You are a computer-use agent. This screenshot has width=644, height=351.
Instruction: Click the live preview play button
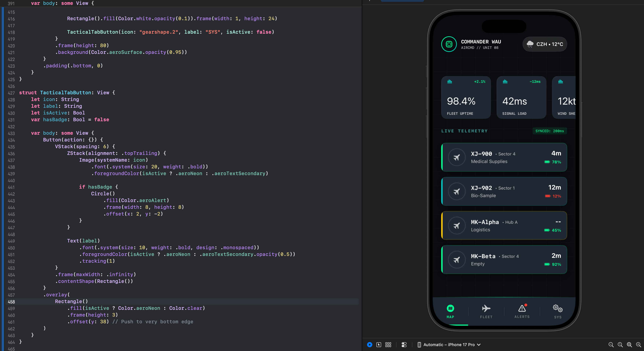(369, 344)
